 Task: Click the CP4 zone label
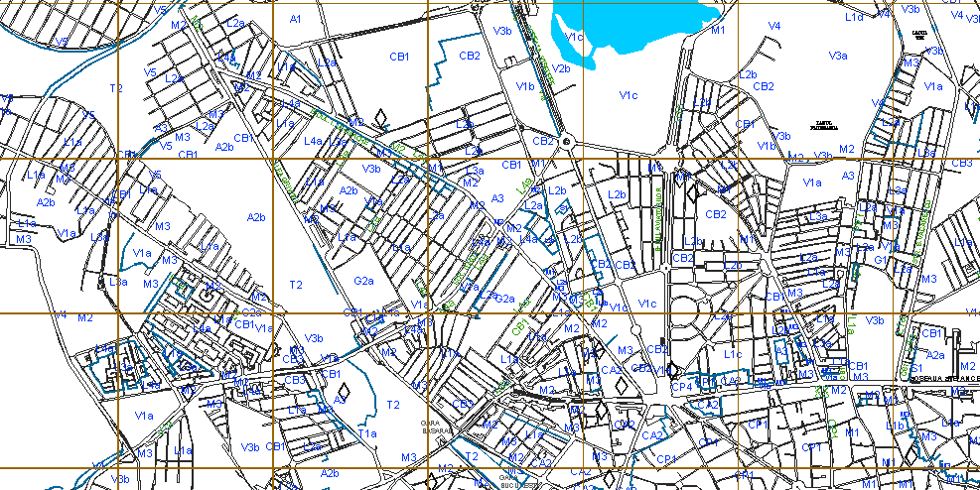coord(681,387)
